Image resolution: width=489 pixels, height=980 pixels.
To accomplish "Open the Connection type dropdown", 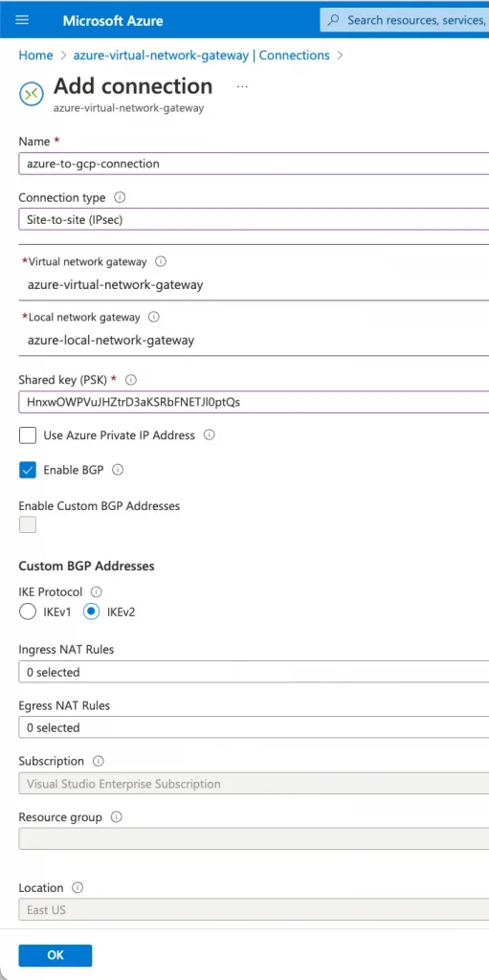I will [x=254, y=219].
